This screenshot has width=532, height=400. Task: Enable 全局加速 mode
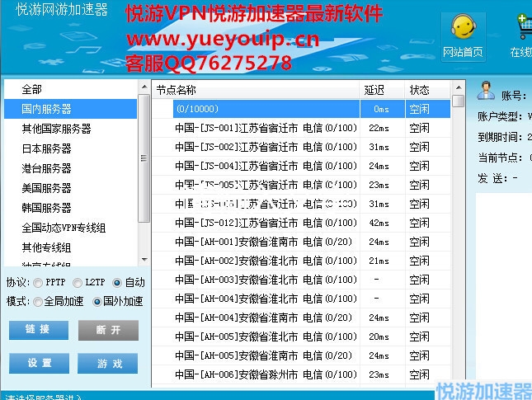pos(38,302)
